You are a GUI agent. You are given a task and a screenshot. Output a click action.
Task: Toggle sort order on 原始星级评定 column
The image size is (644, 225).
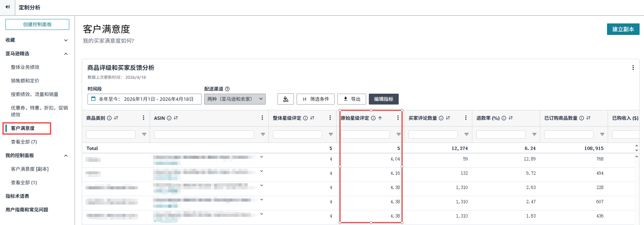point(380,118)
